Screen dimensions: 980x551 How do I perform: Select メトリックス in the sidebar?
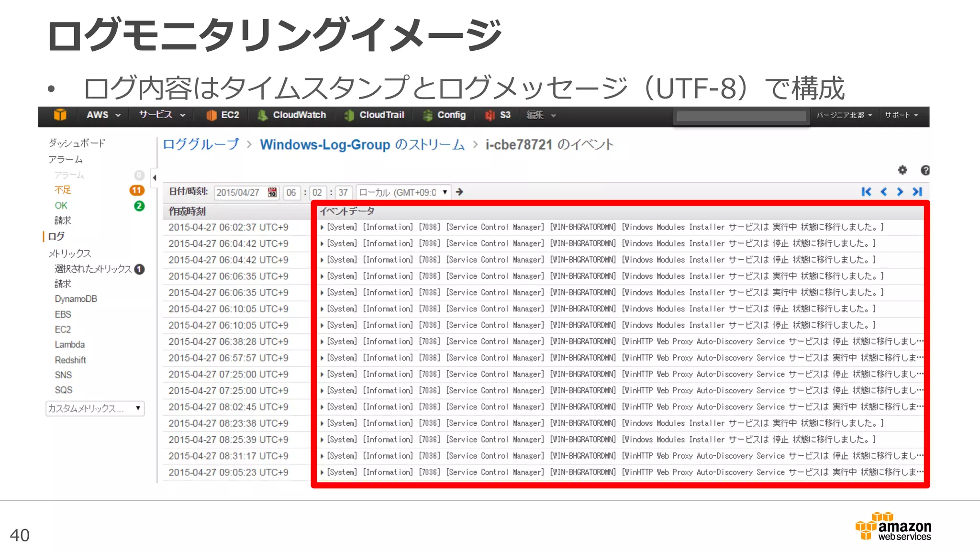tap(69, 253)
